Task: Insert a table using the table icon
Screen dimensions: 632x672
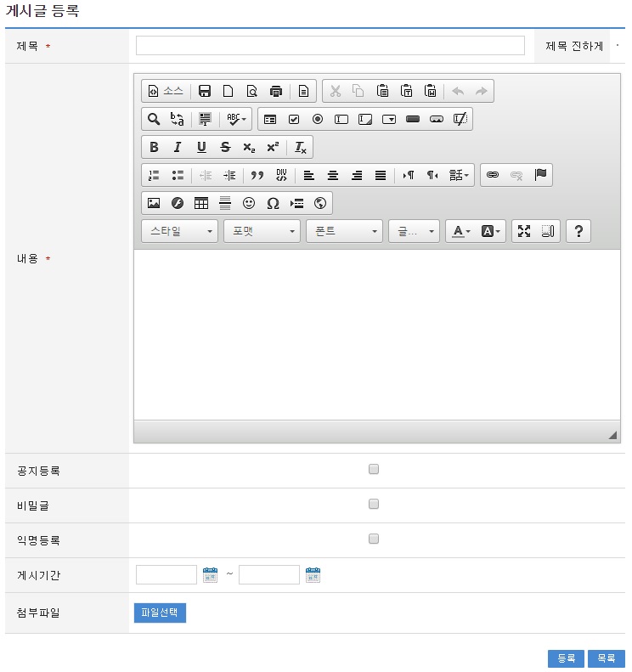Action: (x=201, y=203)
